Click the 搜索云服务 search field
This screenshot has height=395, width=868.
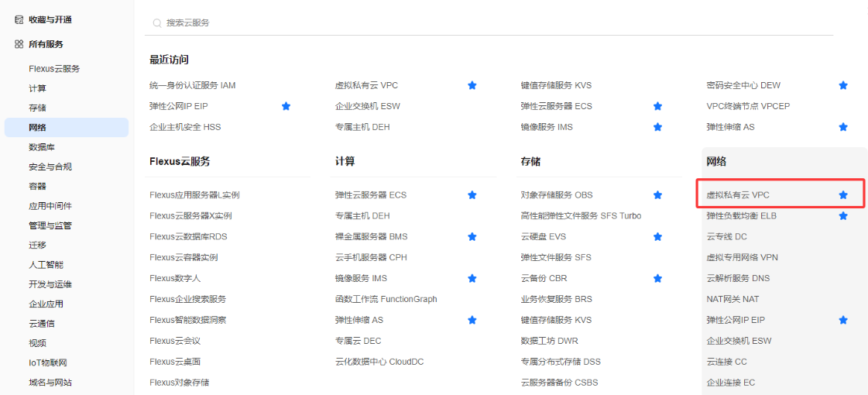489,23
